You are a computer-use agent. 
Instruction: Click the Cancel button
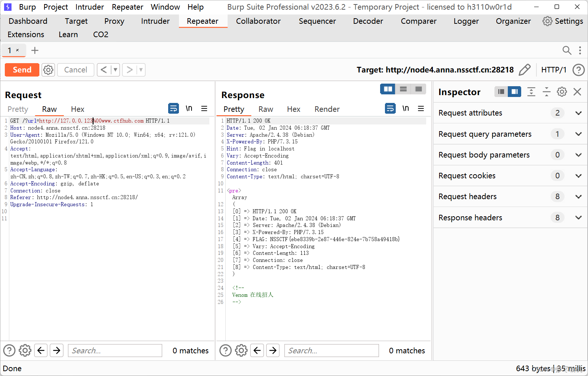[75, 70]
